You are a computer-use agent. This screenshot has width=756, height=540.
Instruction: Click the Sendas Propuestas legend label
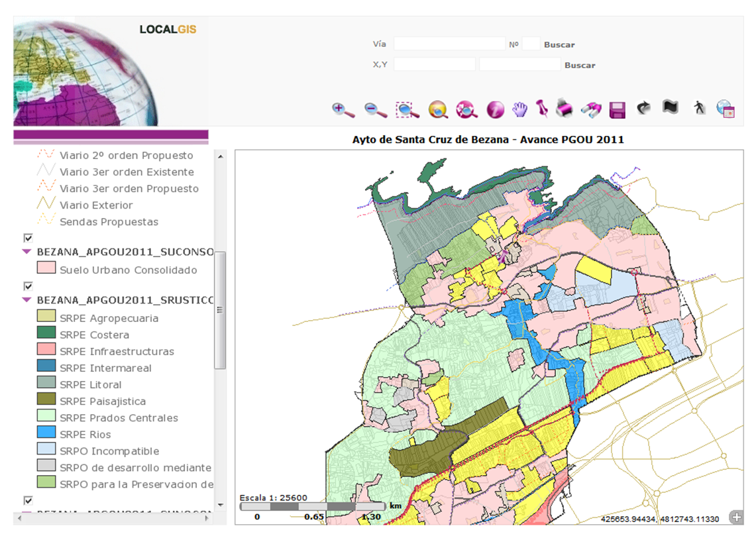[109, 222]
